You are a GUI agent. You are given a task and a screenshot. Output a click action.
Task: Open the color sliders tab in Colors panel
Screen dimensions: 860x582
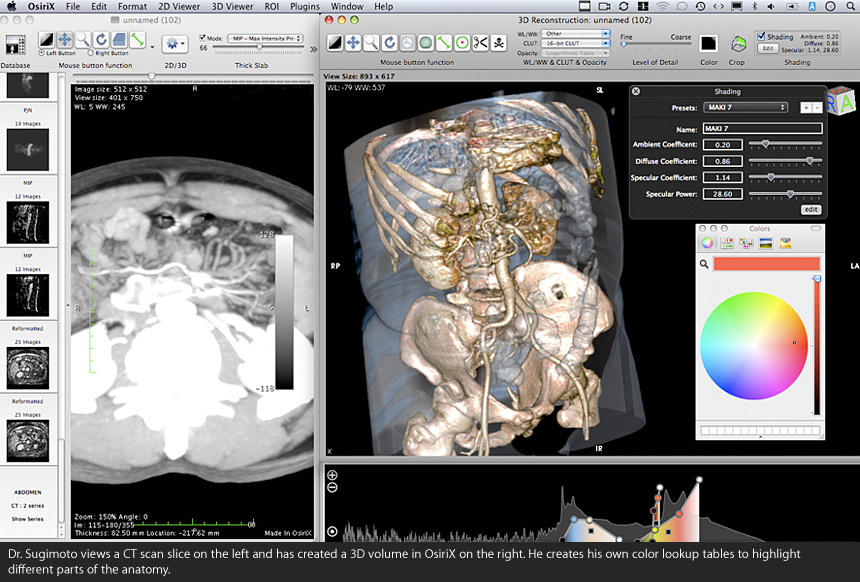point(727,243)
